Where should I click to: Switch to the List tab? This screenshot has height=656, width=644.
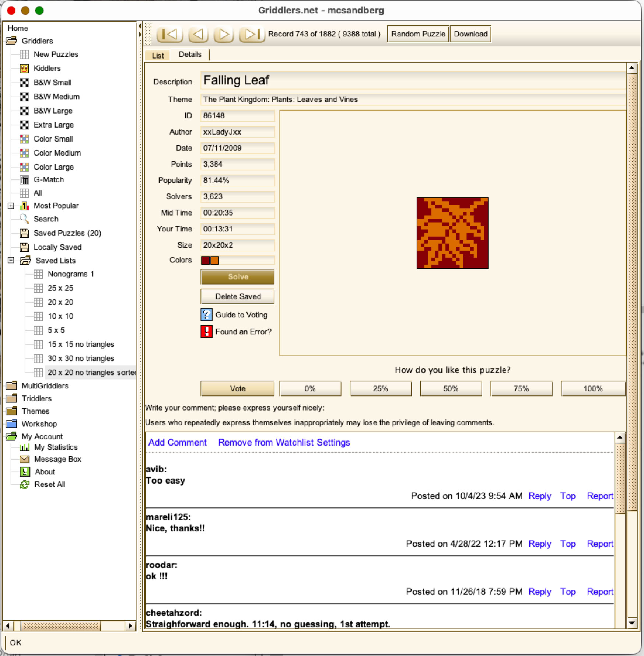pyautogui.click(x=158, y=55)
